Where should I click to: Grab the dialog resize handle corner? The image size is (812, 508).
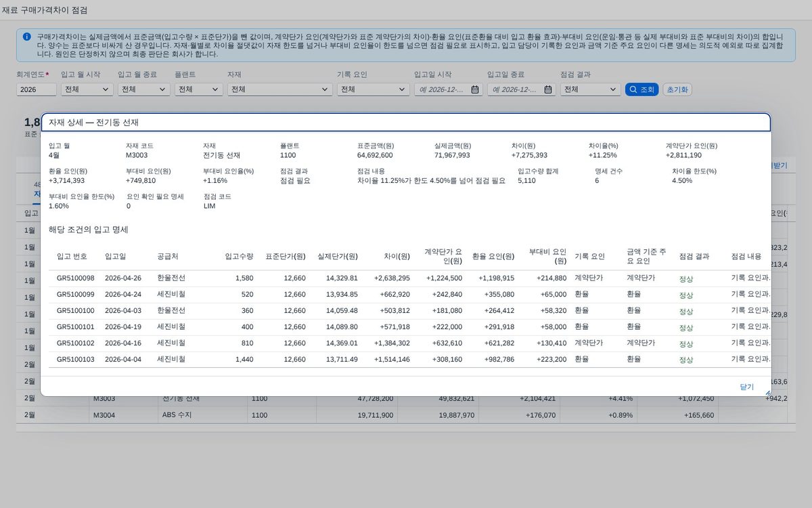(x=767, y=393)
